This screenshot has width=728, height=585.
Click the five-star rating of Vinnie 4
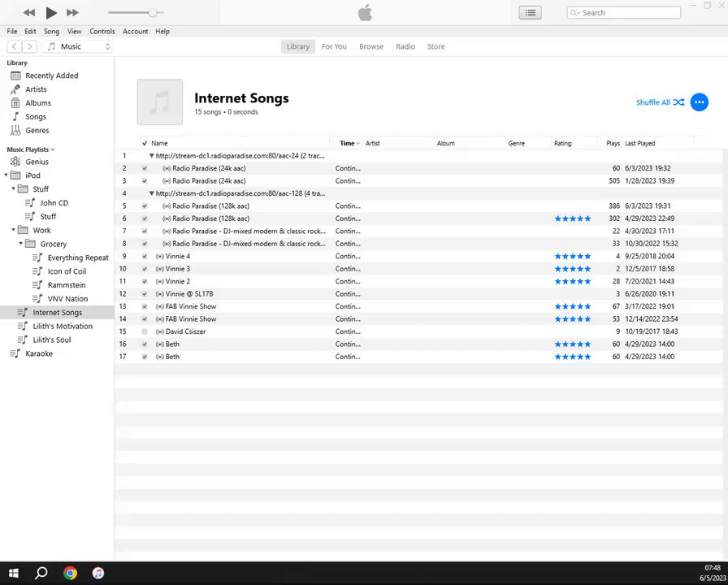pos(573,256)
